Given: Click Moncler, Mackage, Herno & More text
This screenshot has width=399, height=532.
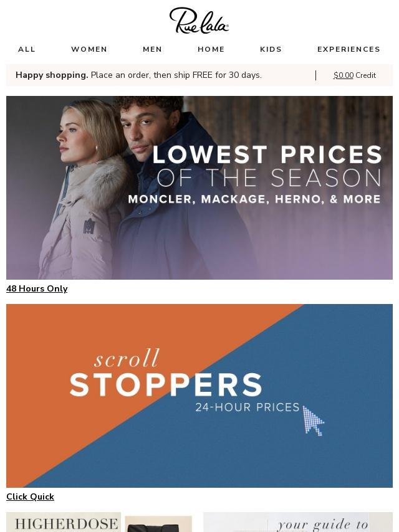Looking at the screenshot, I should [x=254, y=199].
